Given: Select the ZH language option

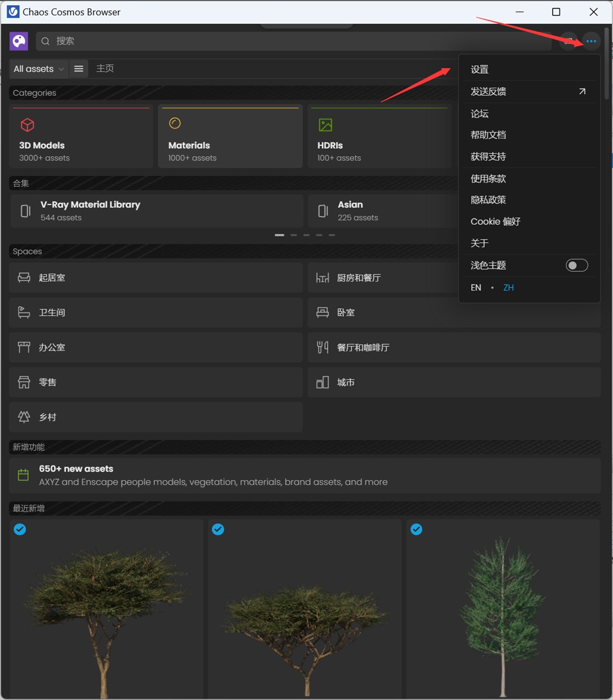Looking at the screenshot, I should (x=509, y=288).
